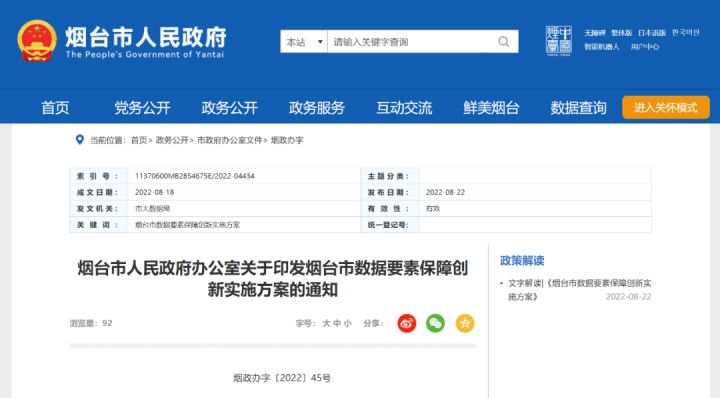Open 党务公开 in the main navigation
The height and width of the screenshot is (398, 720).
[x=142, y=108]
